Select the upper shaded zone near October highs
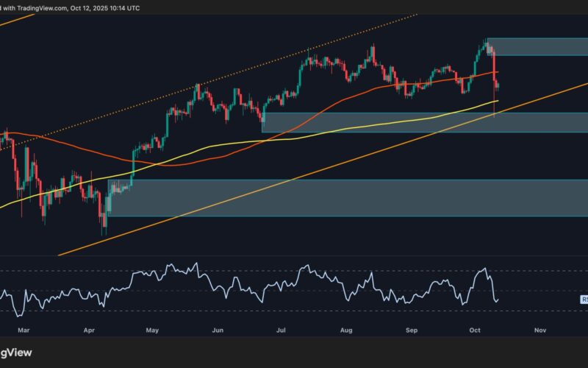 click(540, 46)
